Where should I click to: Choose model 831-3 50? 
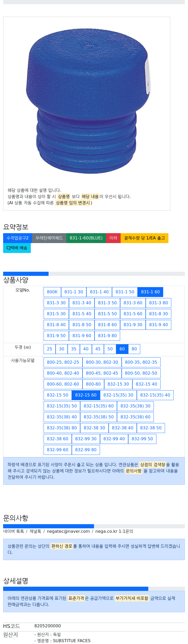107,303
